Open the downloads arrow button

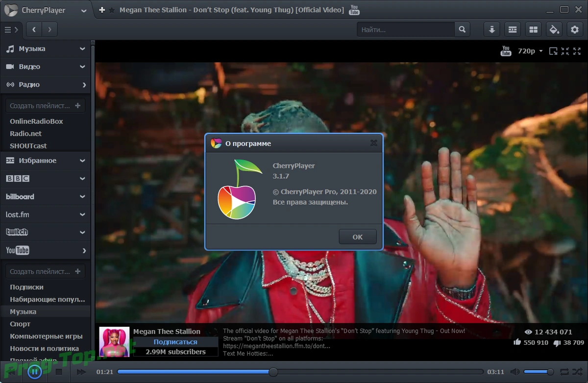[x=492, y=30]
